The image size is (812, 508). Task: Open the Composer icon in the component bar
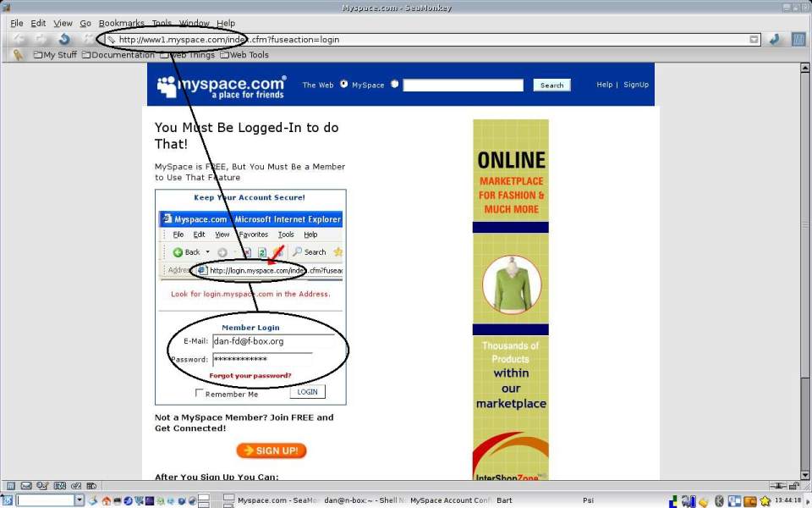(x=42, y=486)
